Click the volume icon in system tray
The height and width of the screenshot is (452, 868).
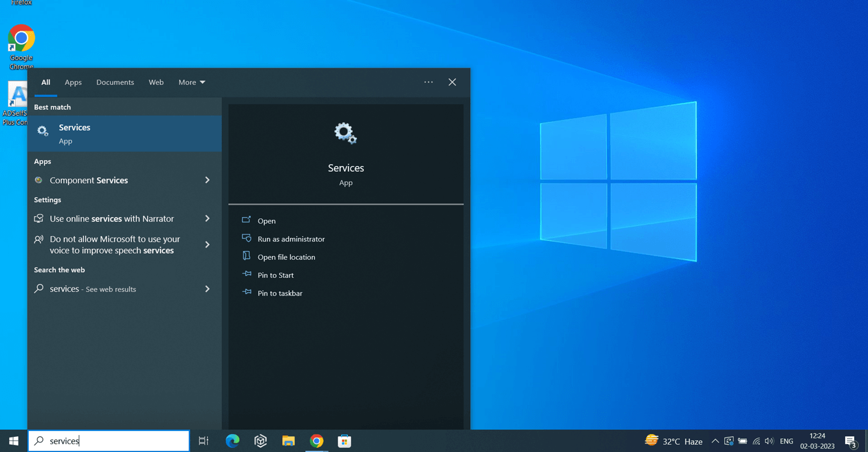tap(769, 441)
